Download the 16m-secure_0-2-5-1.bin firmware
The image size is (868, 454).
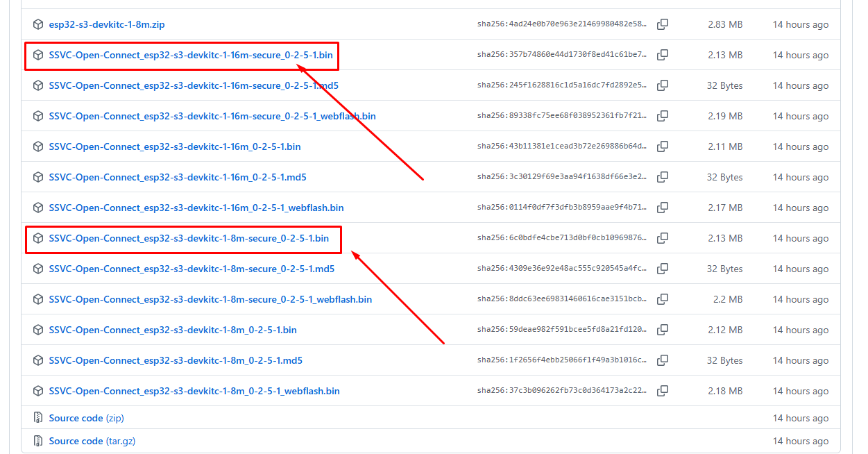coord(195,55)
